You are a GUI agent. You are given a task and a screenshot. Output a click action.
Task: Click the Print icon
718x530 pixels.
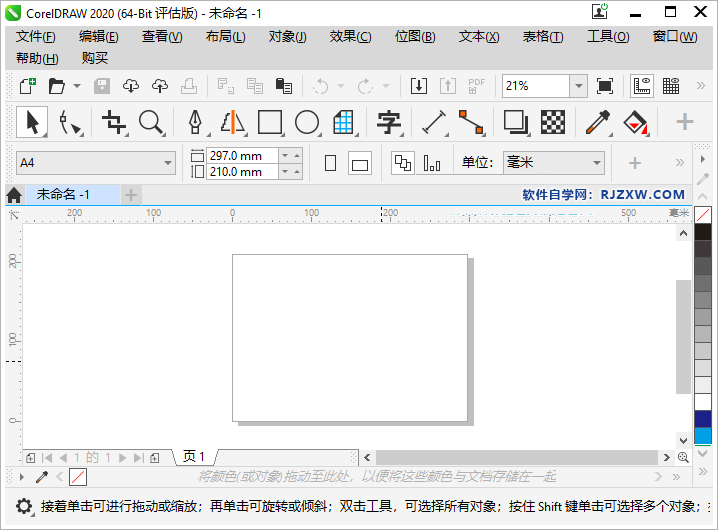[189, 86]
